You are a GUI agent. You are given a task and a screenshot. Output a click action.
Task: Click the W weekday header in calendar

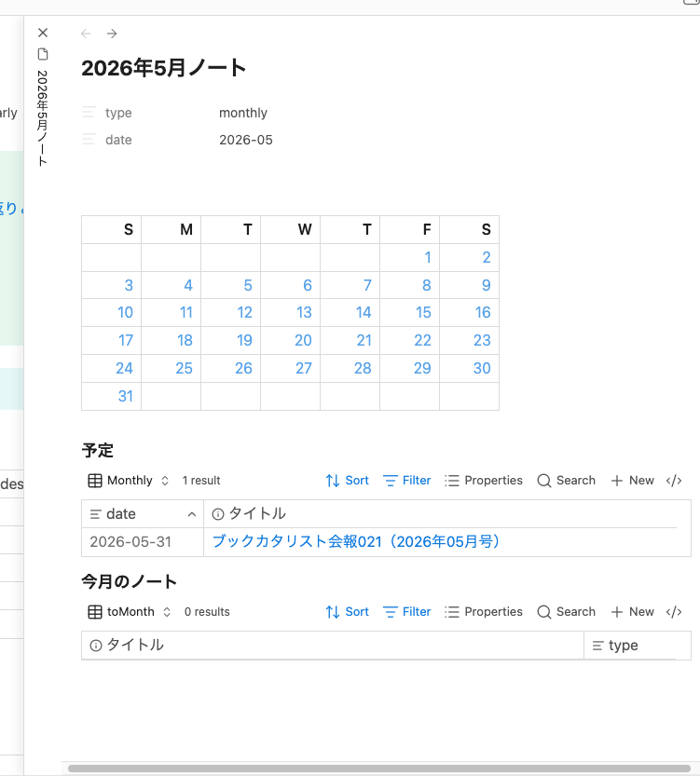[305, 229]
